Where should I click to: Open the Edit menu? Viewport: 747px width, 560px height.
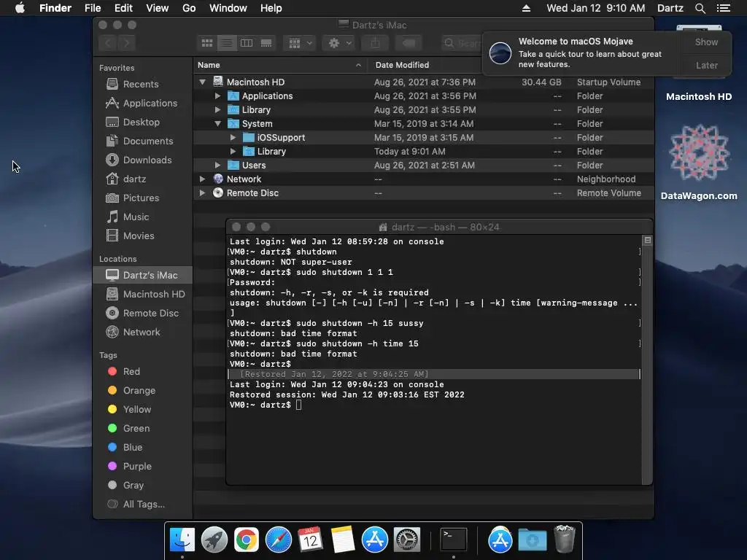click(123, 8)
